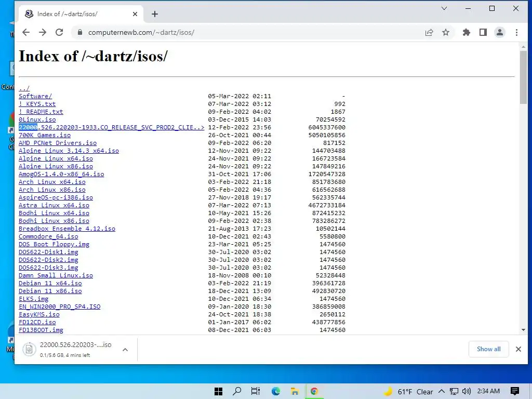
Task: Open the profile avatar menu
Action: 500,32
